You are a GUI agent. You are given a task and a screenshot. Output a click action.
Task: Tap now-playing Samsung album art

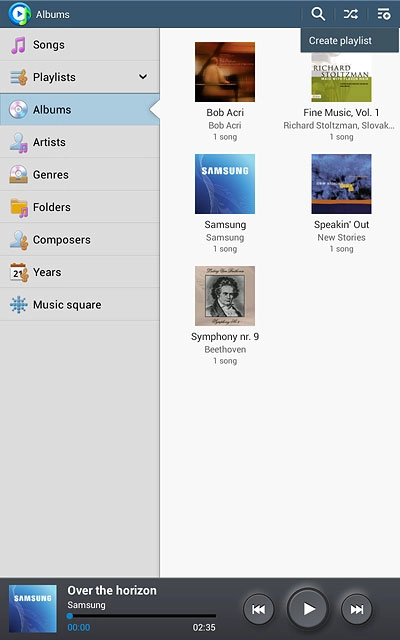[x=33, y=609]
